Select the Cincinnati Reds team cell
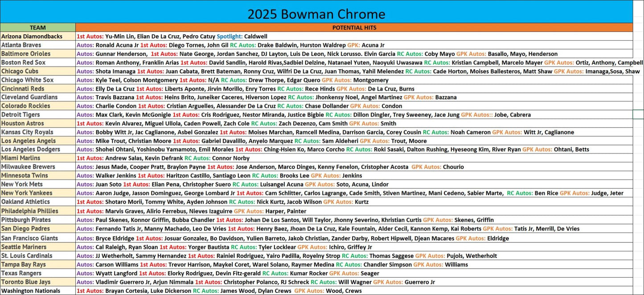 38,88
